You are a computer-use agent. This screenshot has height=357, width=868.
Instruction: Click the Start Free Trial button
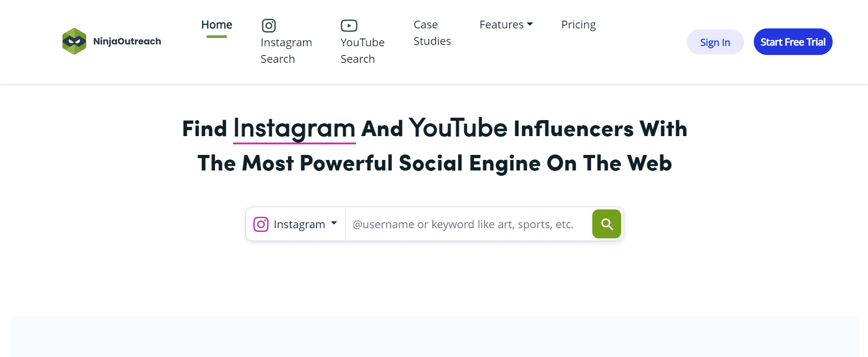pos(793,42)
